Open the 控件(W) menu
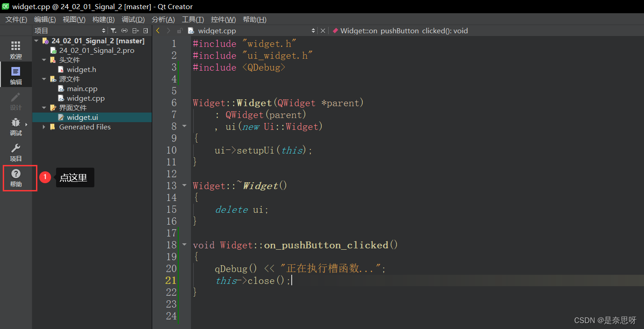The width and height of the screenshot is (644, 329). [223, 20]
